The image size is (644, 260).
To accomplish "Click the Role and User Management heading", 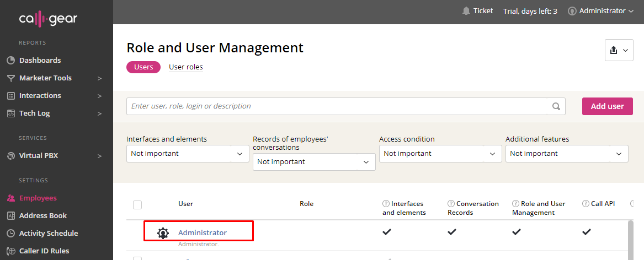I will click(215, 47).
